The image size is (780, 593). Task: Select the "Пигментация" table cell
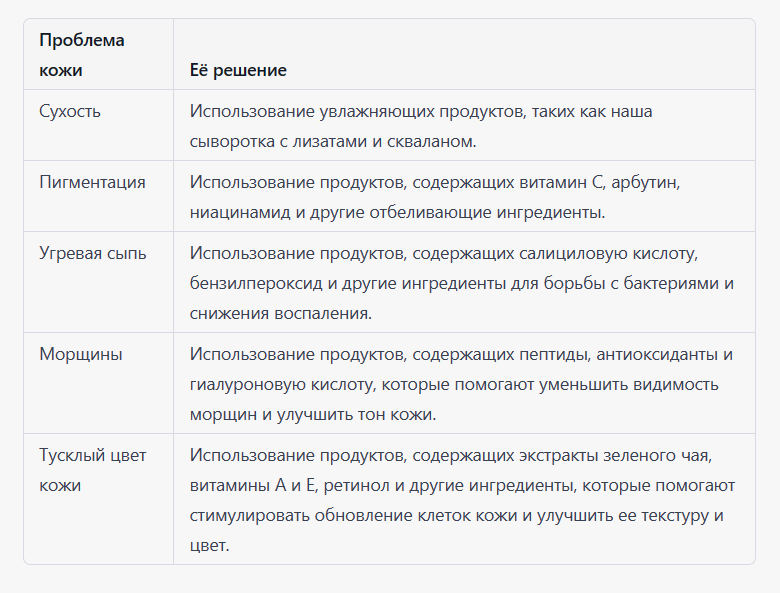(92, 182)
